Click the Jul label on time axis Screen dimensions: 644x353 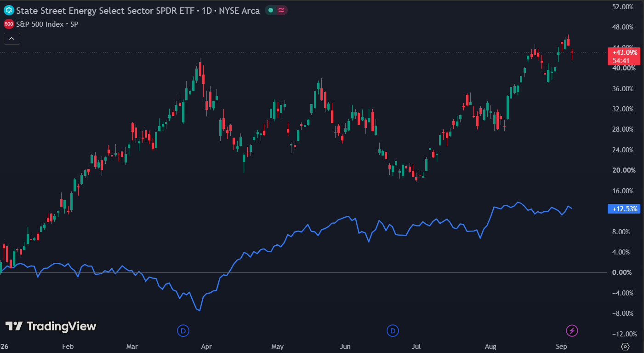pos(417,346)
